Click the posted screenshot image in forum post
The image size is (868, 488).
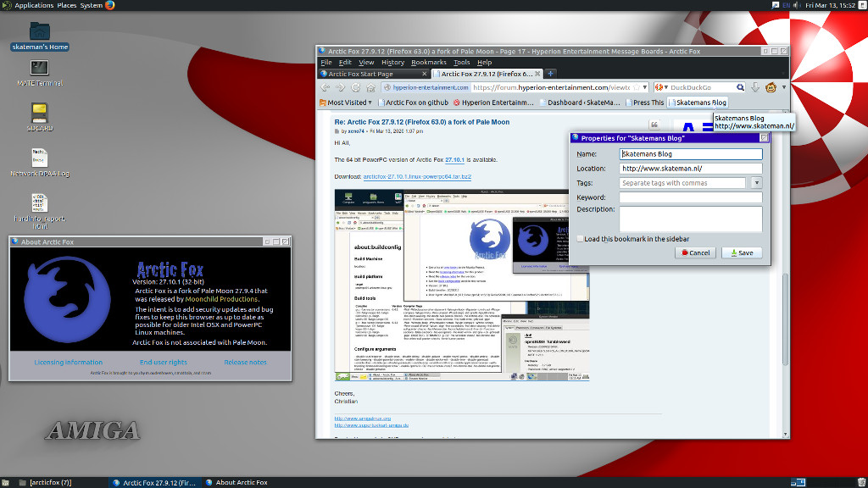(462, 286)
